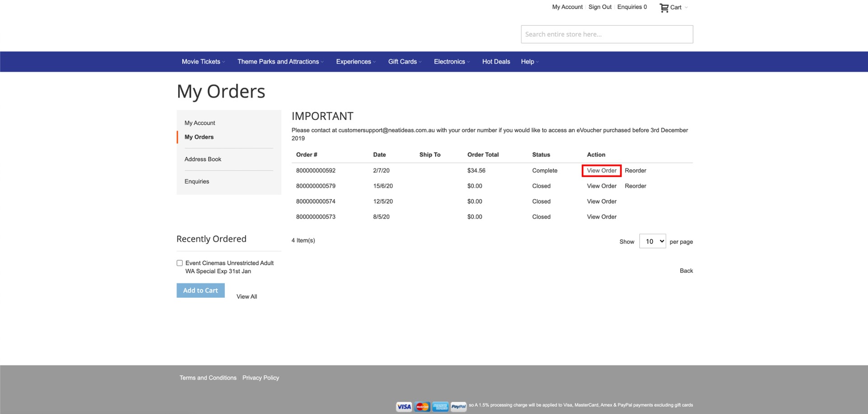Open the Privacy Policy link
The height and width of the screenshot is (414, 868).
click(x=261, y=378)
